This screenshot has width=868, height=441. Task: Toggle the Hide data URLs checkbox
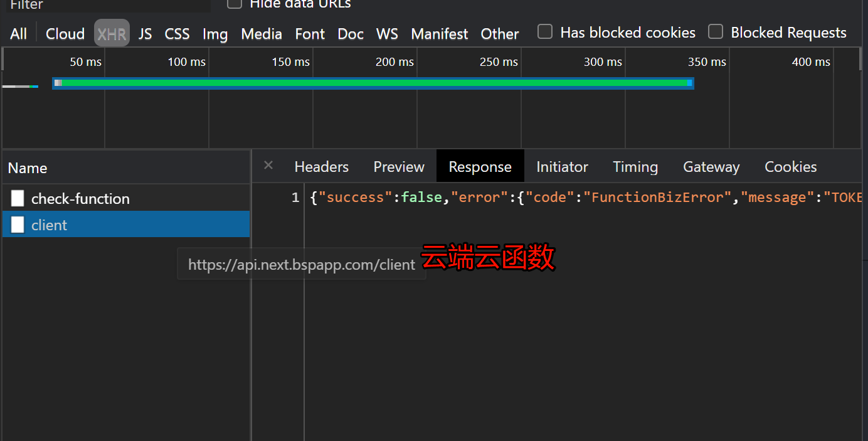(x=235, y=3)
